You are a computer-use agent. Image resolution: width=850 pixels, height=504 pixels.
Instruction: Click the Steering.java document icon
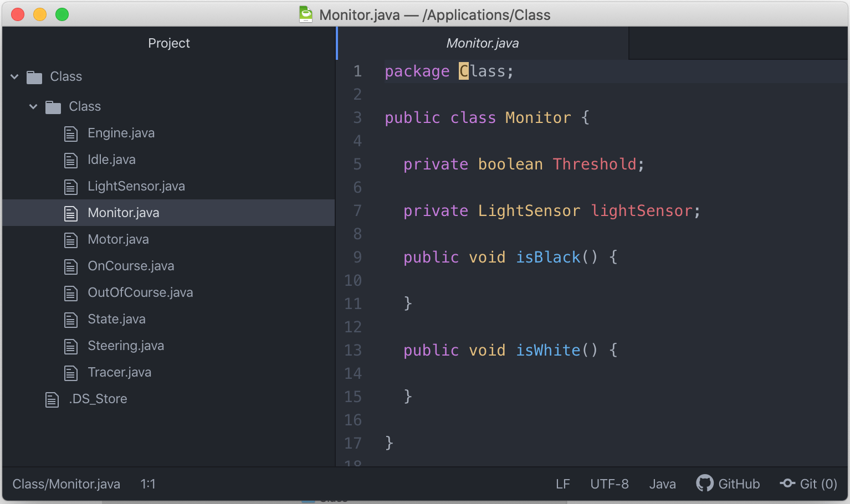[x=71, y=346]
